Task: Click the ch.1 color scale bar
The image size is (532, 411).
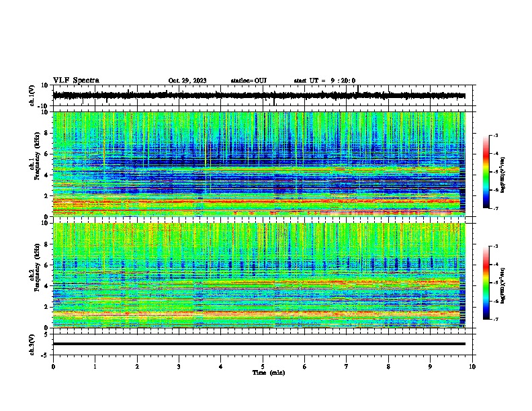Action: (486, 172)
